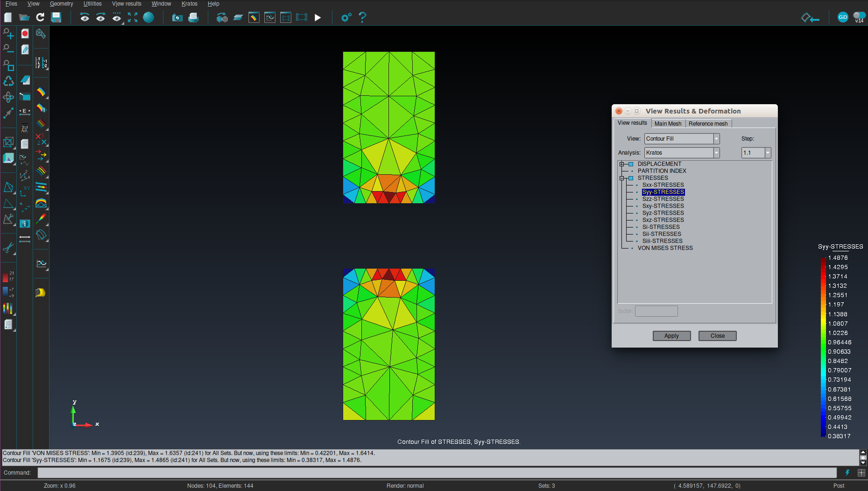Play animation with the play triangle
The image size is (868, 491).
click(x=318, y=17)
